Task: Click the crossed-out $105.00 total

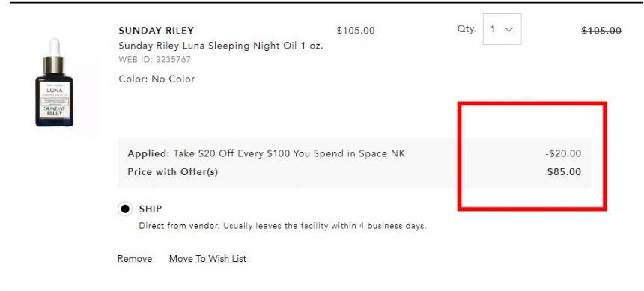Action: pyautogui.click(x=601, y=31)
